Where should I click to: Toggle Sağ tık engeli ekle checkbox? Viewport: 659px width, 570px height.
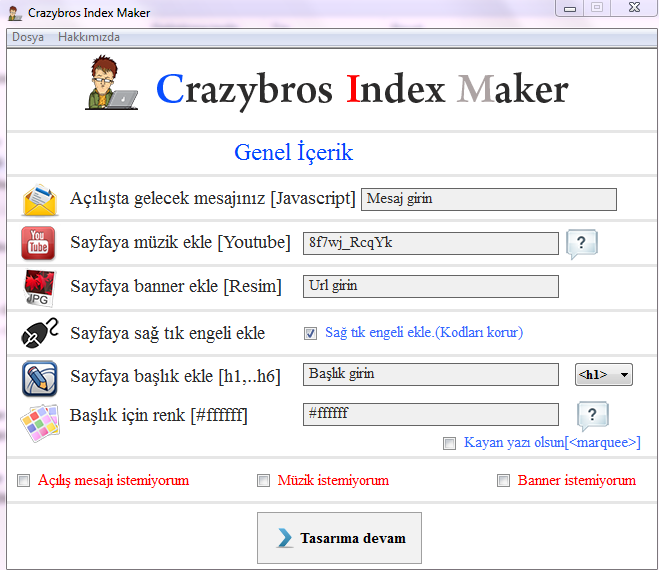[311, 333]
